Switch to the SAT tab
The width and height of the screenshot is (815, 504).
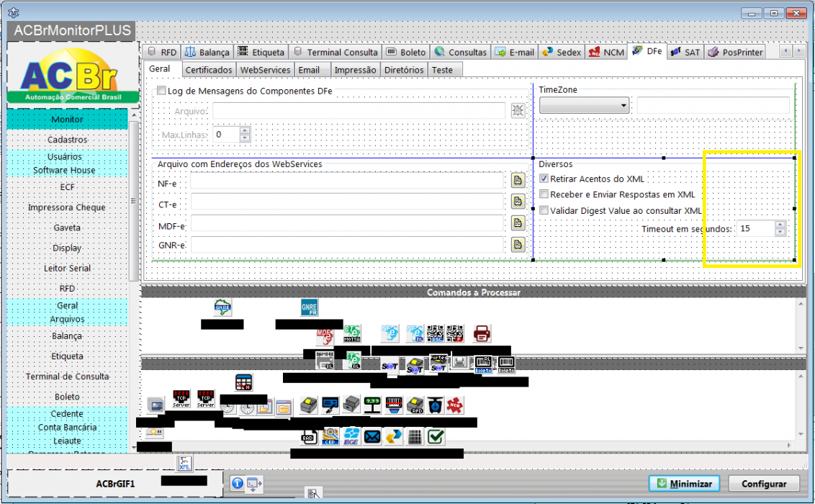(x=686, y=52)
